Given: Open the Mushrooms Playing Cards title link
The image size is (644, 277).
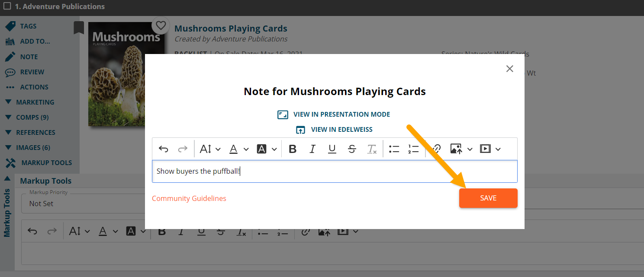Looking at the screenshot, I should (x=231, y=29).
